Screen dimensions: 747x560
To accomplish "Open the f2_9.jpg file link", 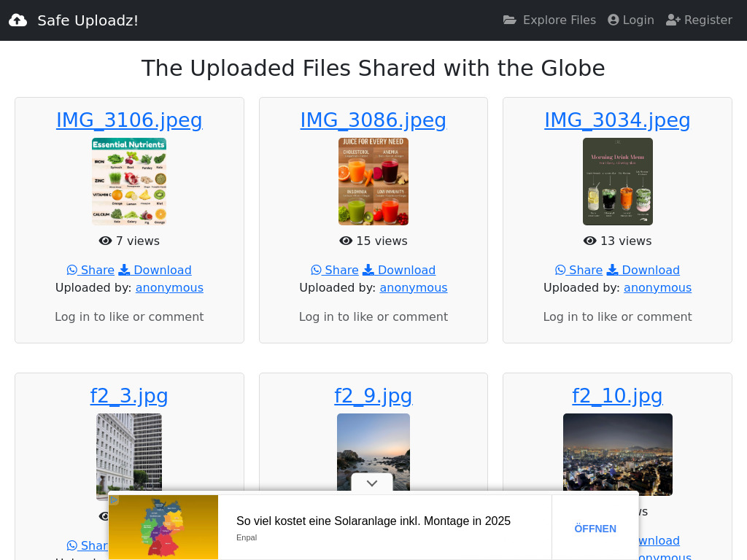I will (373, 396).
